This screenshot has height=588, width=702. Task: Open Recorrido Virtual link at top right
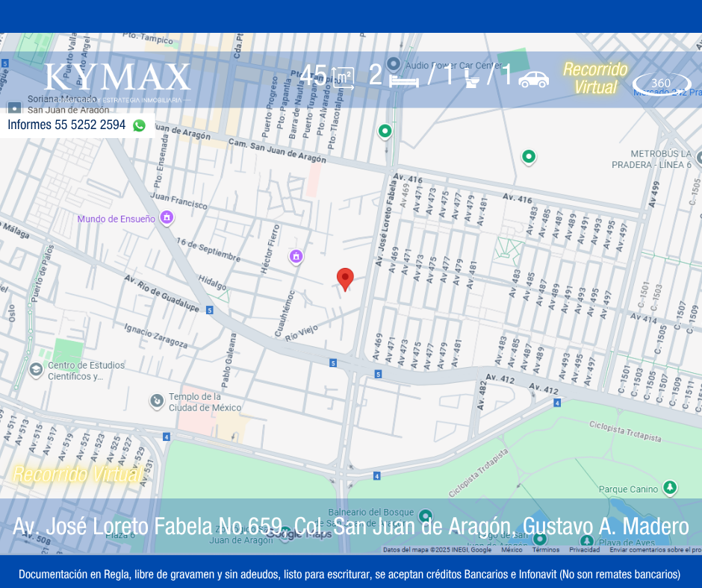tap(595, 78)
